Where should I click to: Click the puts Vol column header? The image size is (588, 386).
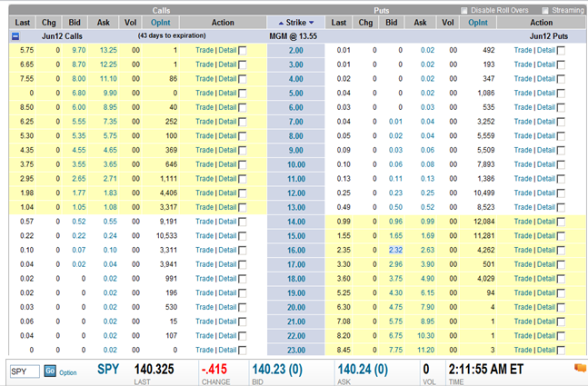[448, 23]
